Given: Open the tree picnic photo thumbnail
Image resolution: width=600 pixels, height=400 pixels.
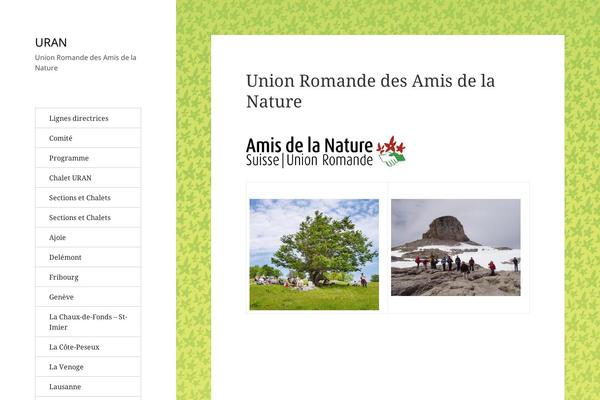Looking at the screenshot, I should [x=314, y=255].
